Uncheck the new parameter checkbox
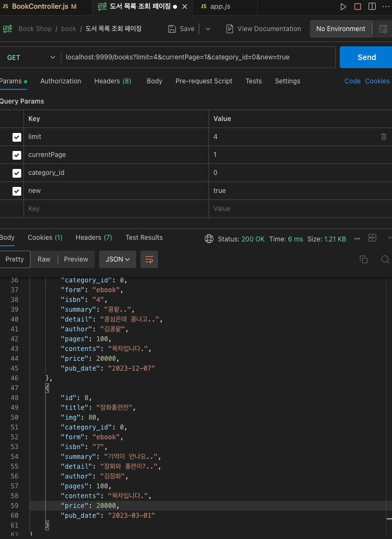Screen dimensions: 392x539 click(x=16, y=191)
